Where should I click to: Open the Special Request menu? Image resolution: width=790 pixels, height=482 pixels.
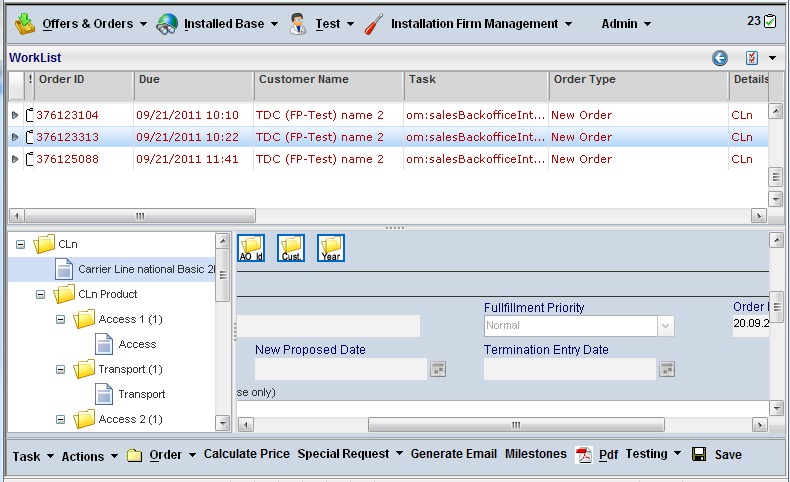350,454
